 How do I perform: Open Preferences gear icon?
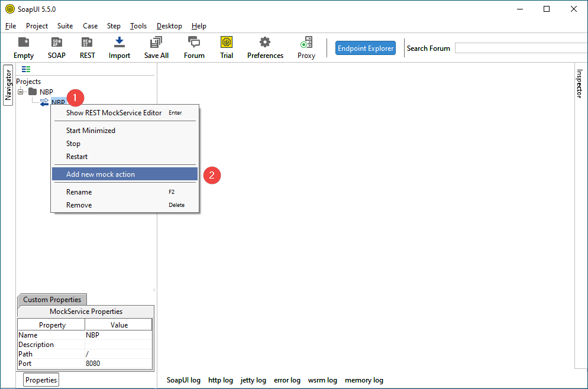[x=265, y=42]
